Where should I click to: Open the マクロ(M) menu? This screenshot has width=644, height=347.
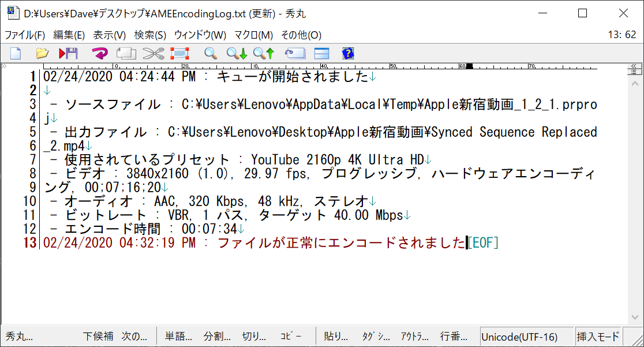[253, 35]
